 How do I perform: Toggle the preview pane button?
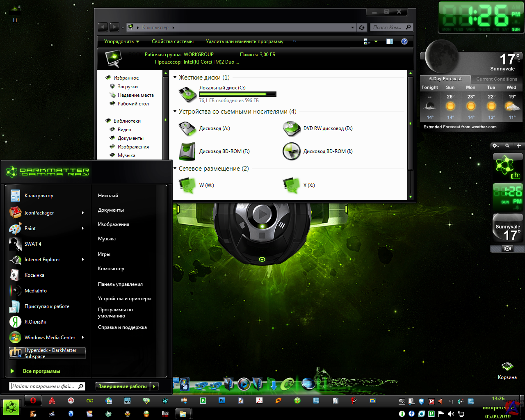tap(389, 41)
